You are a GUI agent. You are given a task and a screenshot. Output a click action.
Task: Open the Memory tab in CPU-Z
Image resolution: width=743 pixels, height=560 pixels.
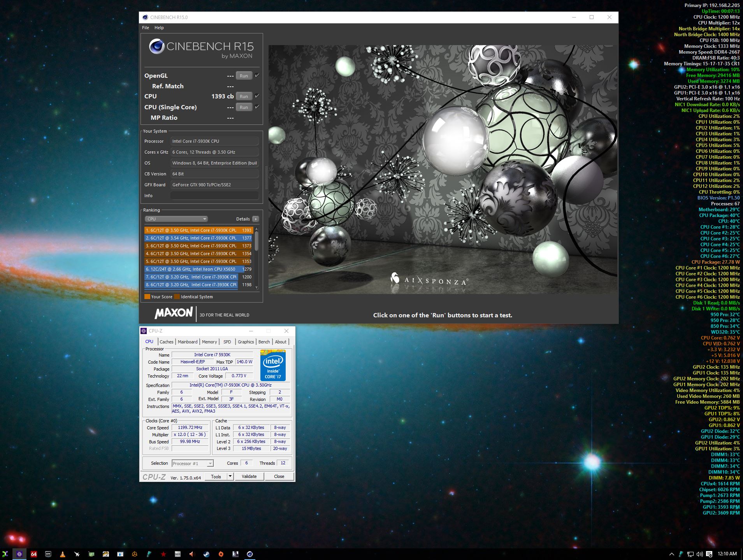point(209,342)
